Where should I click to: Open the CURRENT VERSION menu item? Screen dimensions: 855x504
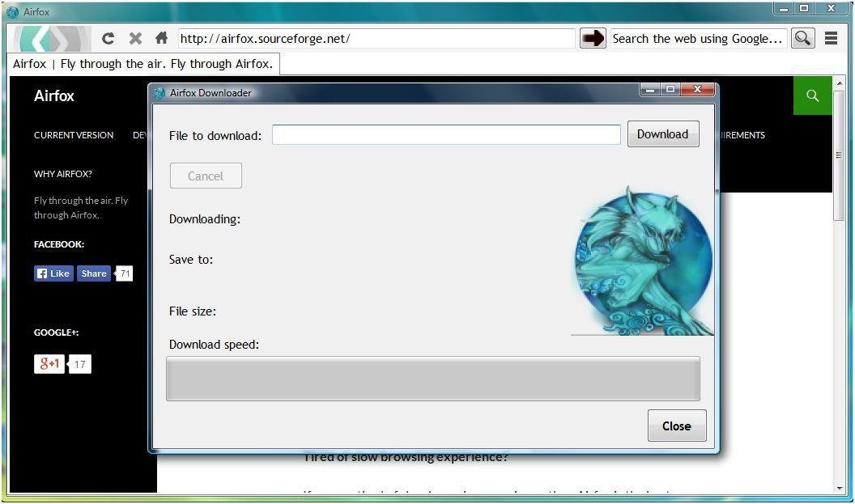(74, 135)
